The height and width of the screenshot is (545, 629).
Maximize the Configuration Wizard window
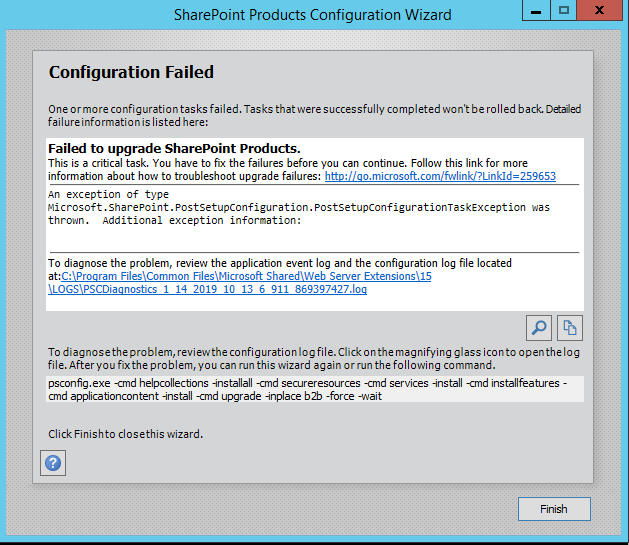(x=563, y=10)
